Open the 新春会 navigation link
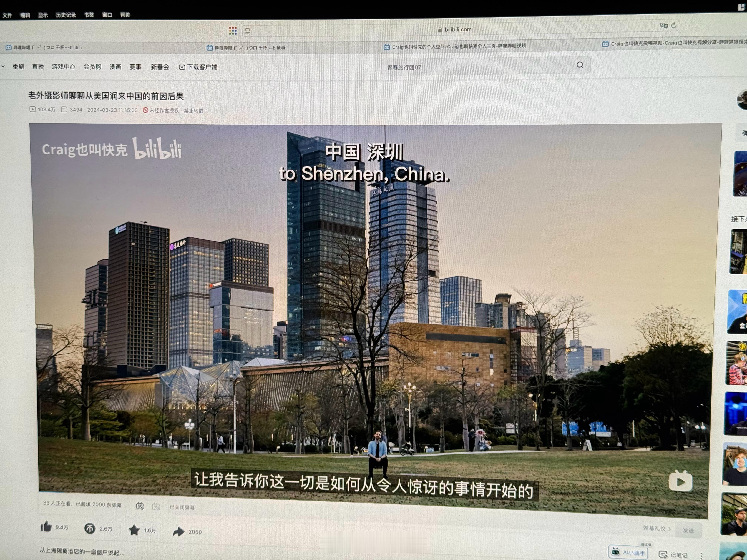The image size is (747, 560). (160, 67)
